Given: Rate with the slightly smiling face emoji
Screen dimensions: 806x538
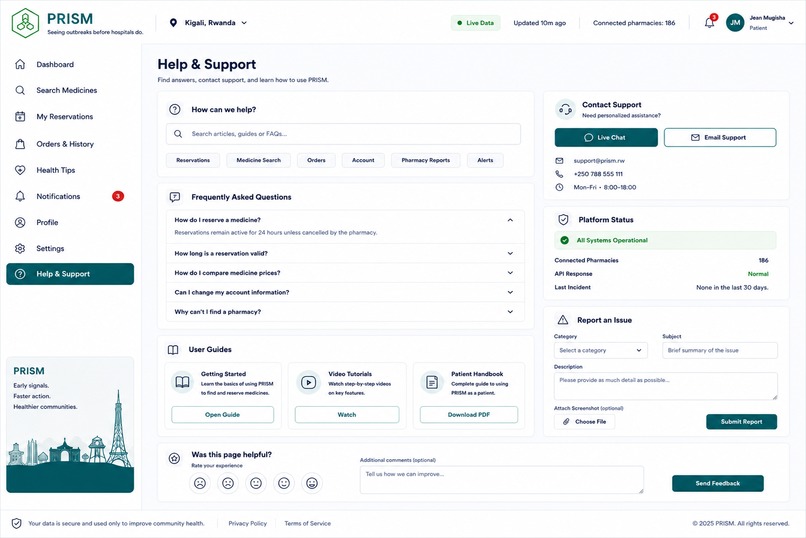Looking at the screenshot, I should (x=284, y=483).
